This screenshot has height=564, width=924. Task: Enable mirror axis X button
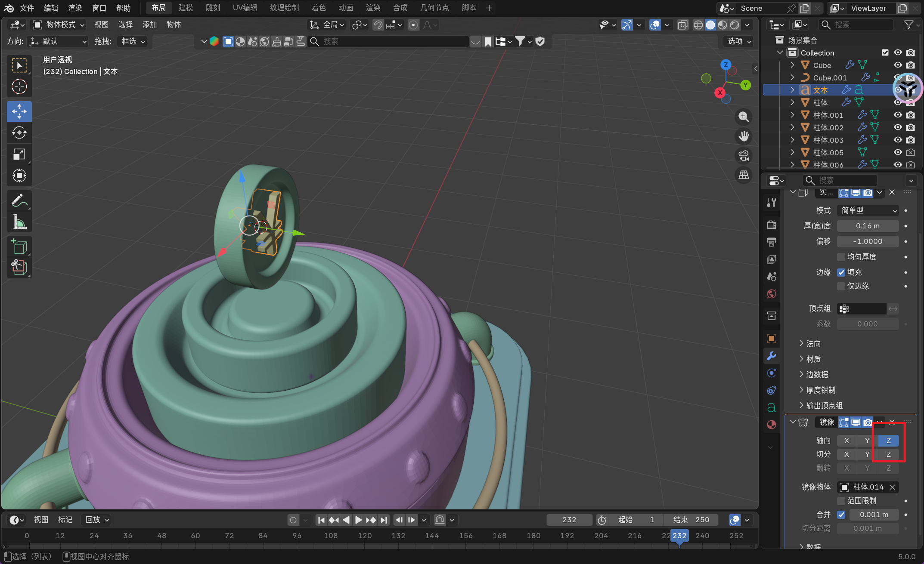pos(846,441)
